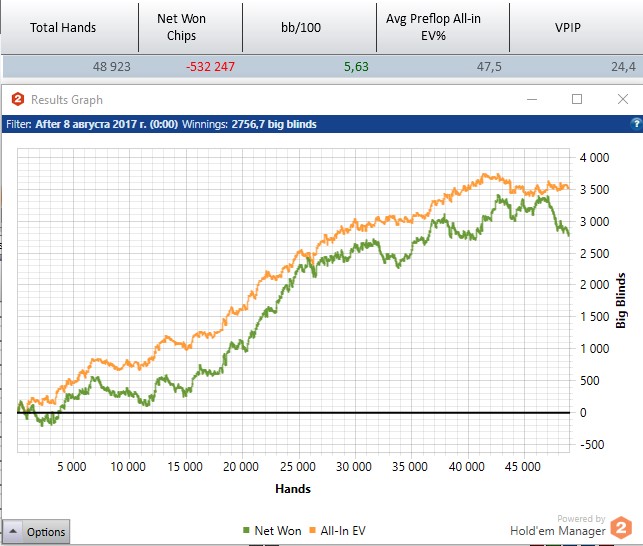Click the filter date text in blue bar
Screen dimensions: 643x546
(x=107, y=124)
